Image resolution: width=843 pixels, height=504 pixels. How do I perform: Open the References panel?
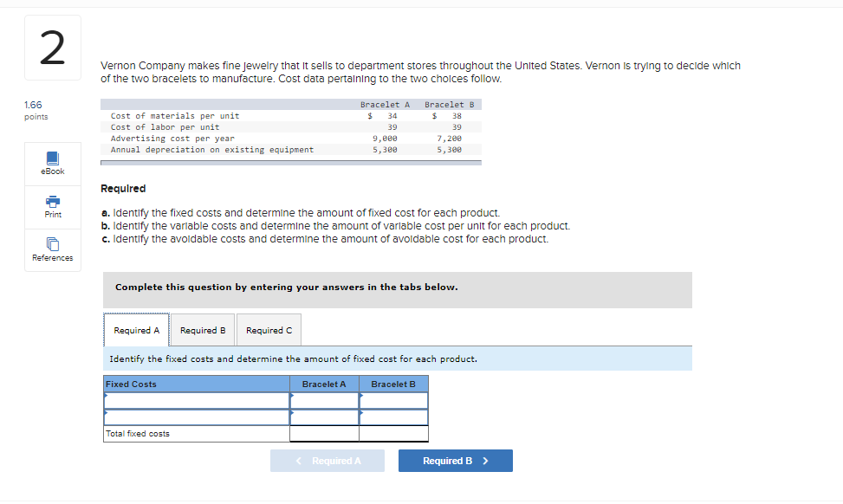pyautogui.click(x=52, y=249)
